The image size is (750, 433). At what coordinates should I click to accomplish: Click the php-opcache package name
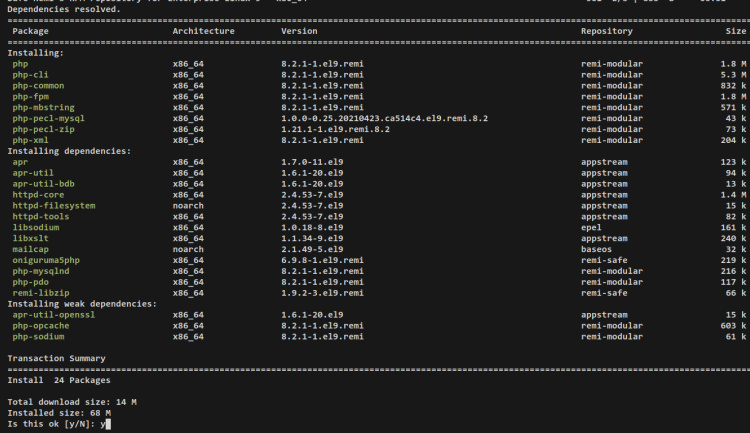[39, 325]
